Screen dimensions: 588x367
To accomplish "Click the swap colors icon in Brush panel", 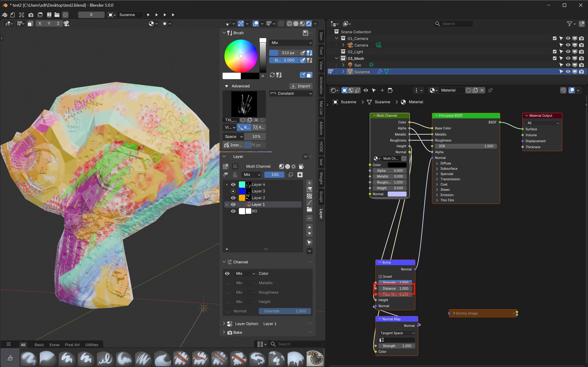I will pyautogui.click(x=272, y=75).
